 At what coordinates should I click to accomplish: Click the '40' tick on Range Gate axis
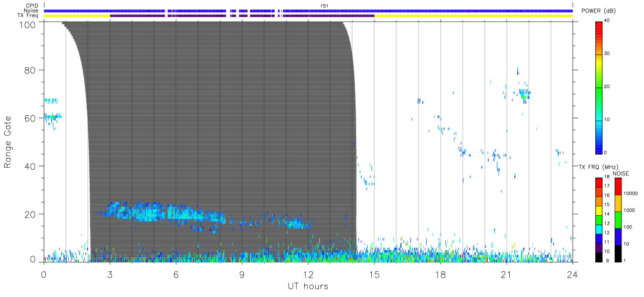(x=31, y=166)
